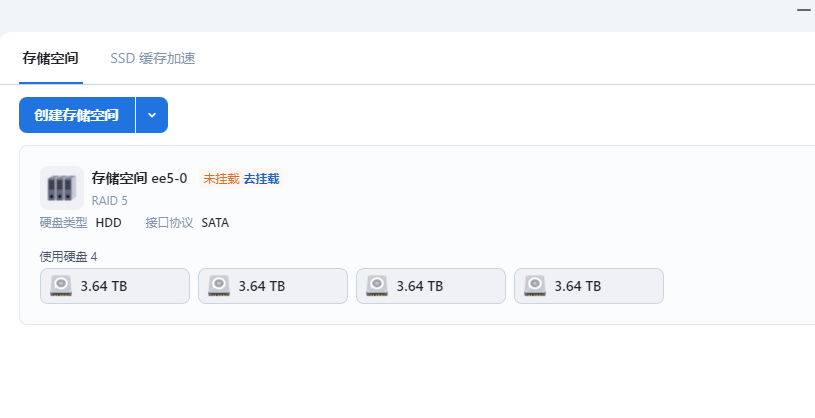Click the 未挂载 status label
815x418 pixels.
[221, 179]
